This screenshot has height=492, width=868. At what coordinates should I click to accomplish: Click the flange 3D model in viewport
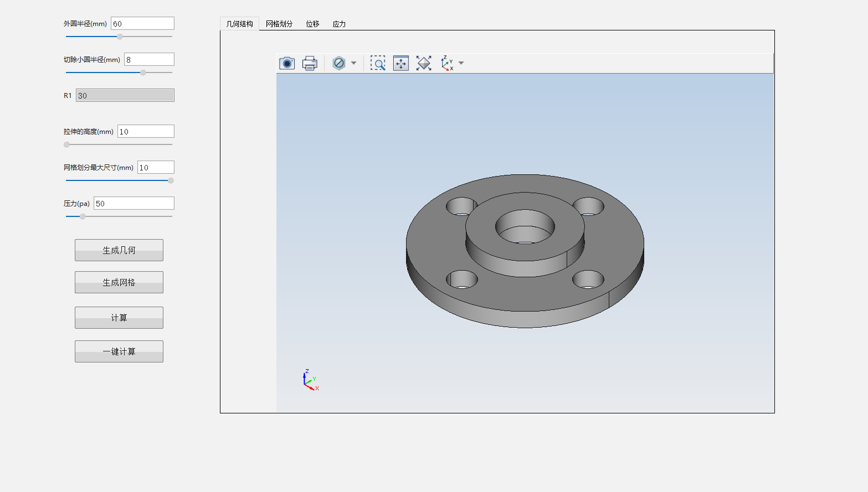(525, 251)
